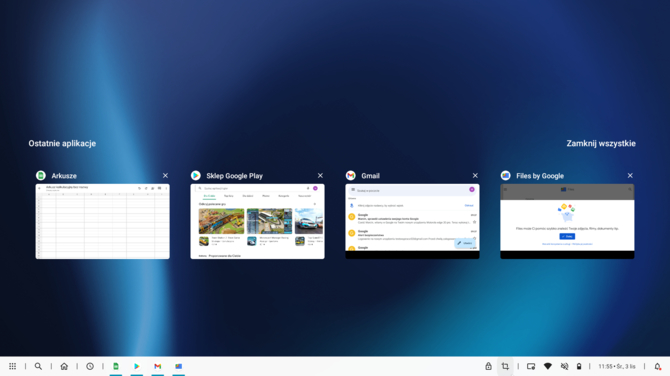Click the muted sound icon in tray
Viewport: 670px width, 376px height.
point(564,366)
